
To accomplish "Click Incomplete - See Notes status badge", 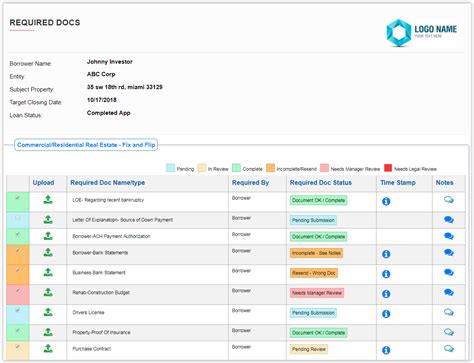I will [316, 253].
